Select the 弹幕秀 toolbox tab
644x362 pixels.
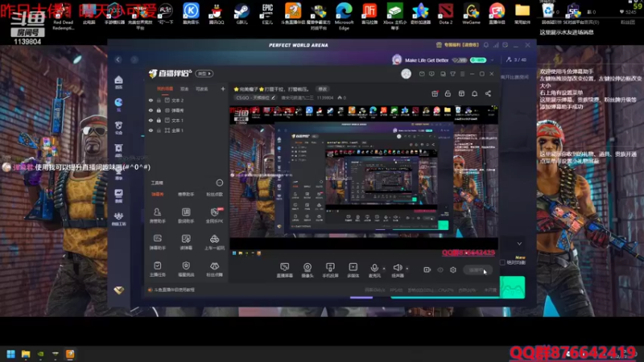click(x=157, y=194)
